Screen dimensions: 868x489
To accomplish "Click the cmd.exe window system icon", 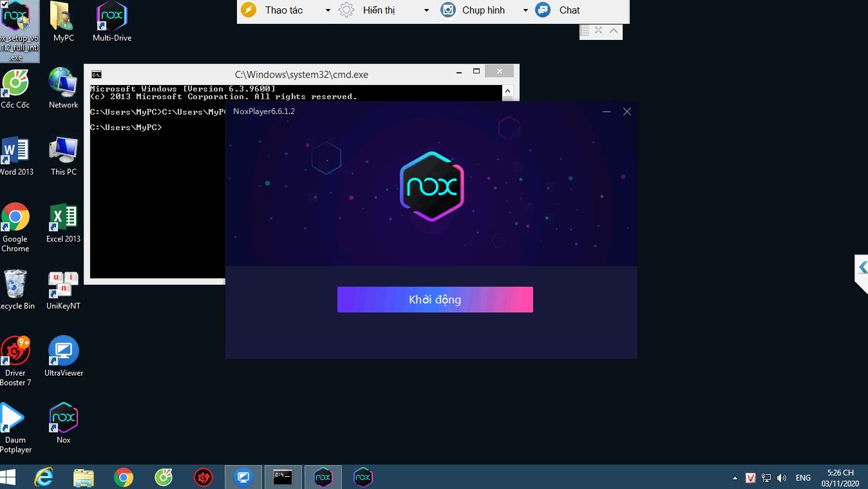I will [x=96, y=74].
